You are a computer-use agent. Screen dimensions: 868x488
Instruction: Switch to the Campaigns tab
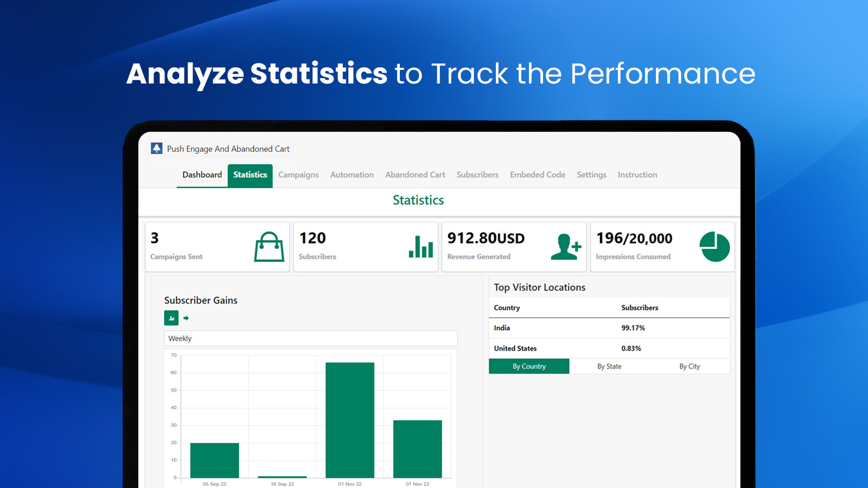298,175
